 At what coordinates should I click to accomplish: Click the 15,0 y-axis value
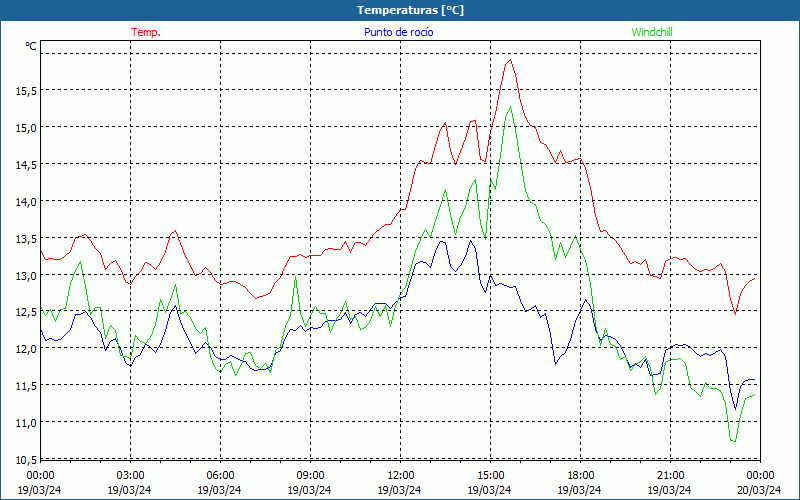27,128
